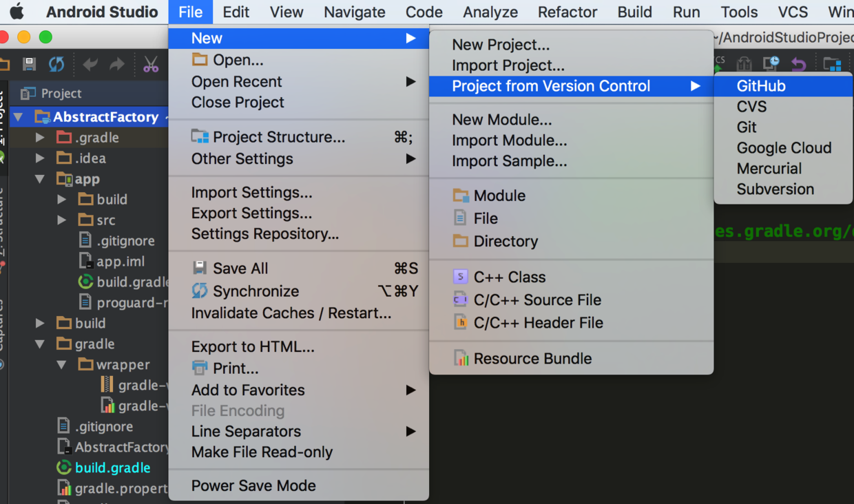The height and width of the screenshot is (504, 854).
Task: Select Import Module... menu item
Action: (x=509, y=140)
